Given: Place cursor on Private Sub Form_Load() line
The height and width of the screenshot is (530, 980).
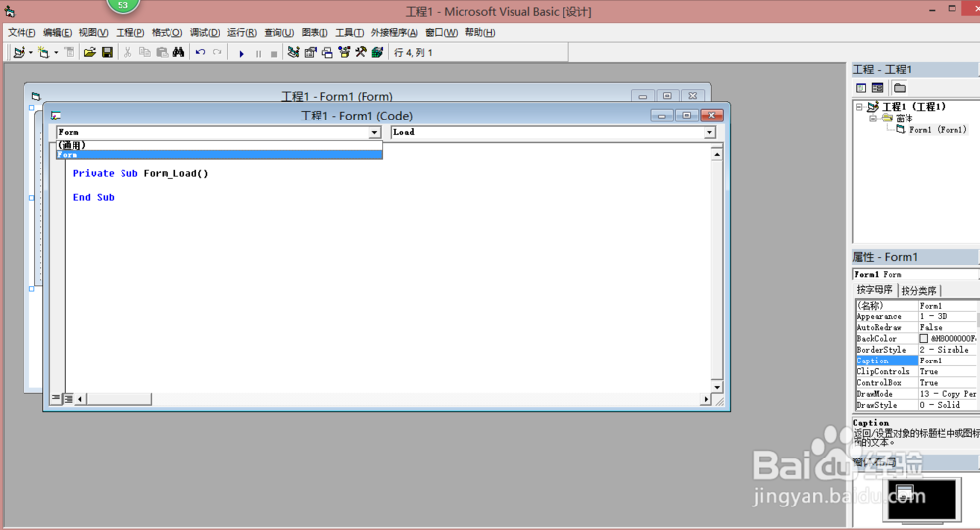Looking at the screenshot, I should tap(140, 173).
